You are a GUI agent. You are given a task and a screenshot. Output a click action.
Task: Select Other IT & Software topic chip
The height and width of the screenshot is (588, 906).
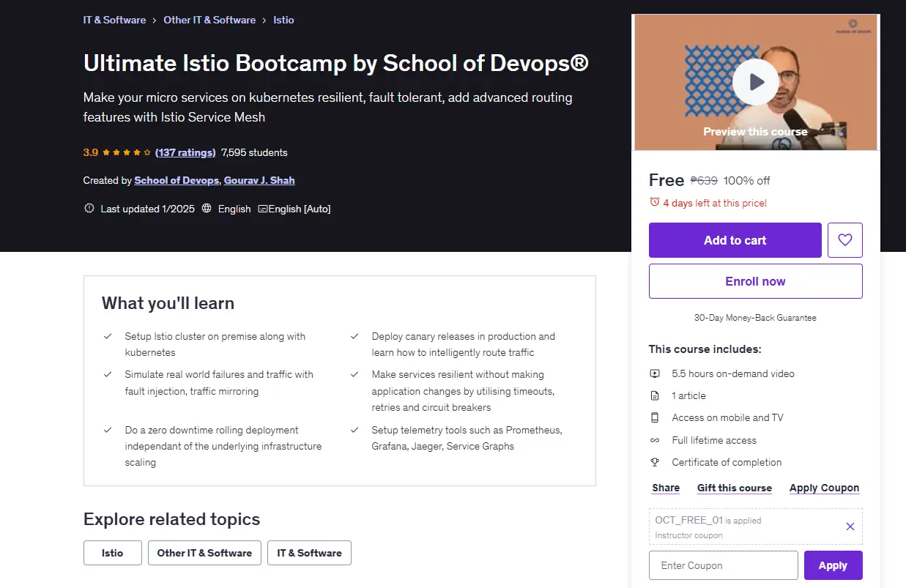[x=204, y=553]
